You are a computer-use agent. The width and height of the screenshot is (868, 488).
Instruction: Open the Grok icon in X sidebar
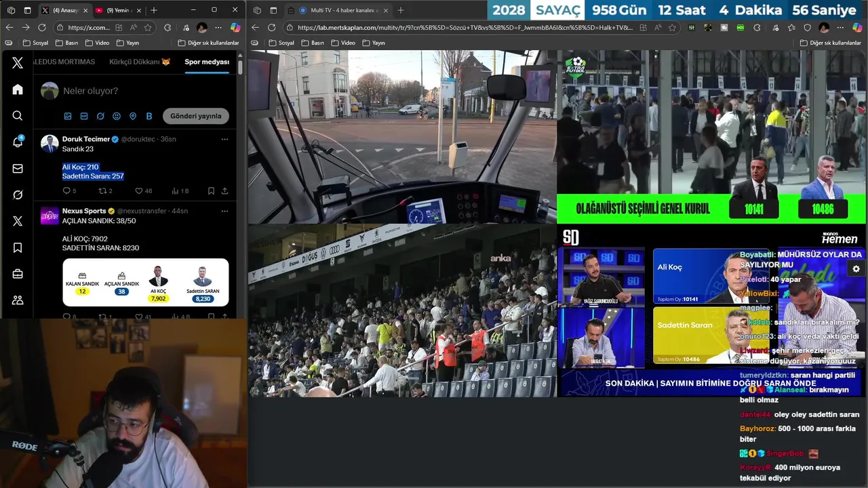18,195
